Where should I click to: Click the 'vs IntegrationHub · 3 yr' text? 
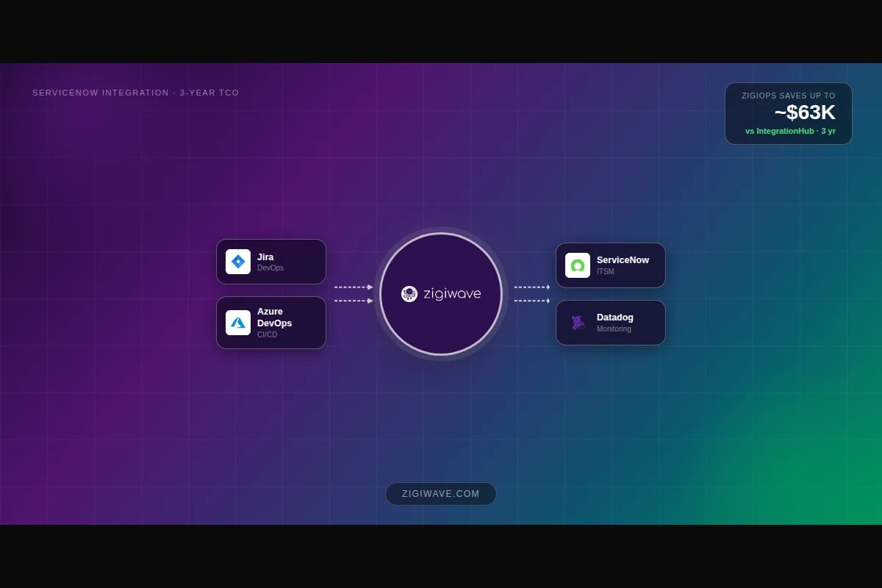(790, 131)
